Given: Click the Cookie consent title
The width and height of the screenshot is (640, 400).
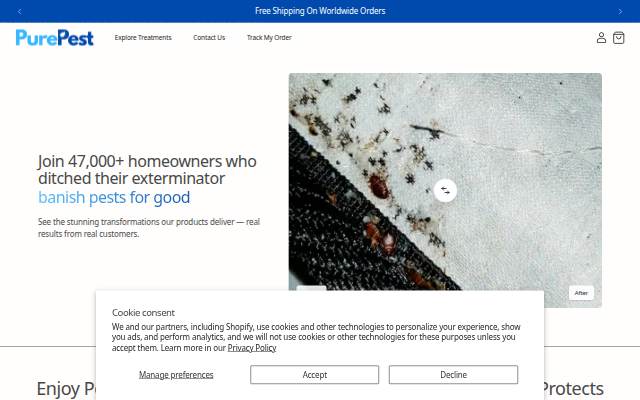Looking at the screenshot, I should click(x=143, y=313).
